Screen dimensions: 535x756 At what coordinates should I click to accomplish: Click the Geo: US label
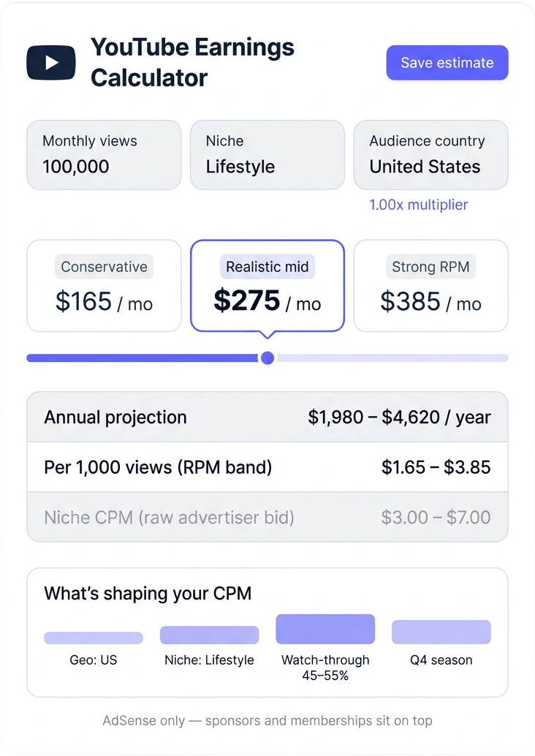point(94,660)
